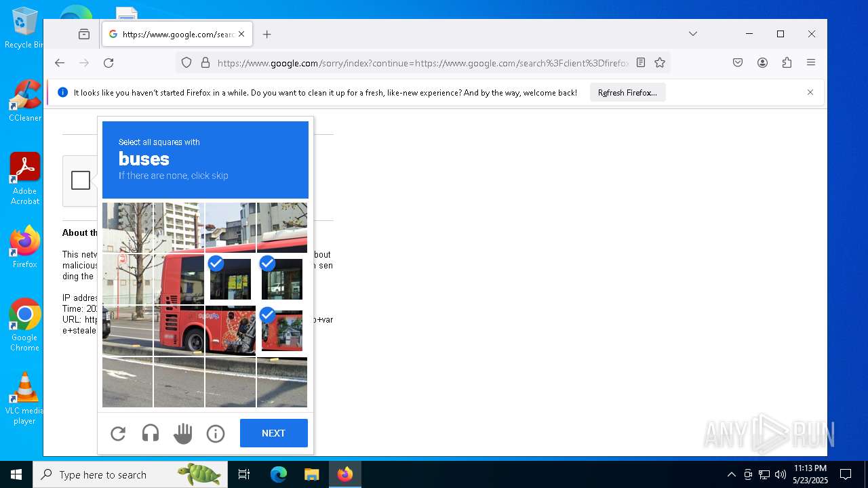View site security padlock information
This screenshot has height=488, width=868.
205,63
